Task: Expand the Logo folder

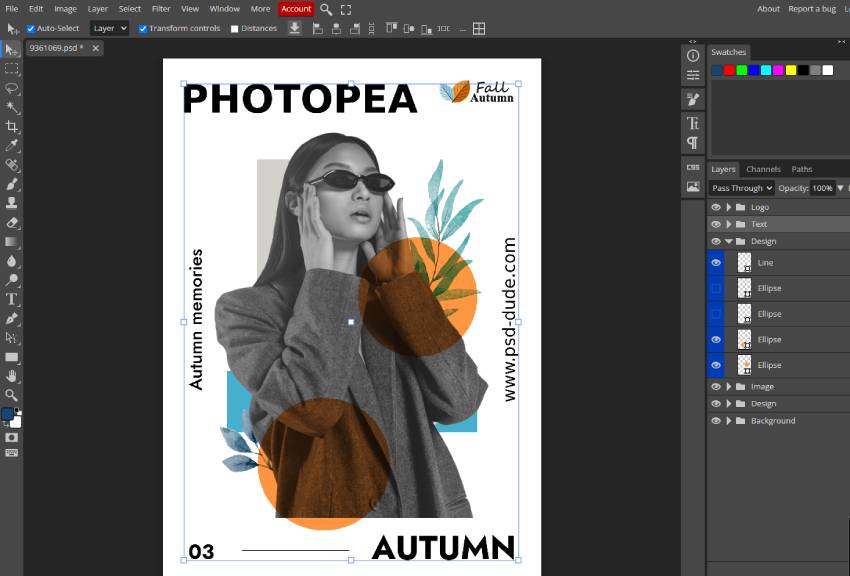Action: click(729, 208)
